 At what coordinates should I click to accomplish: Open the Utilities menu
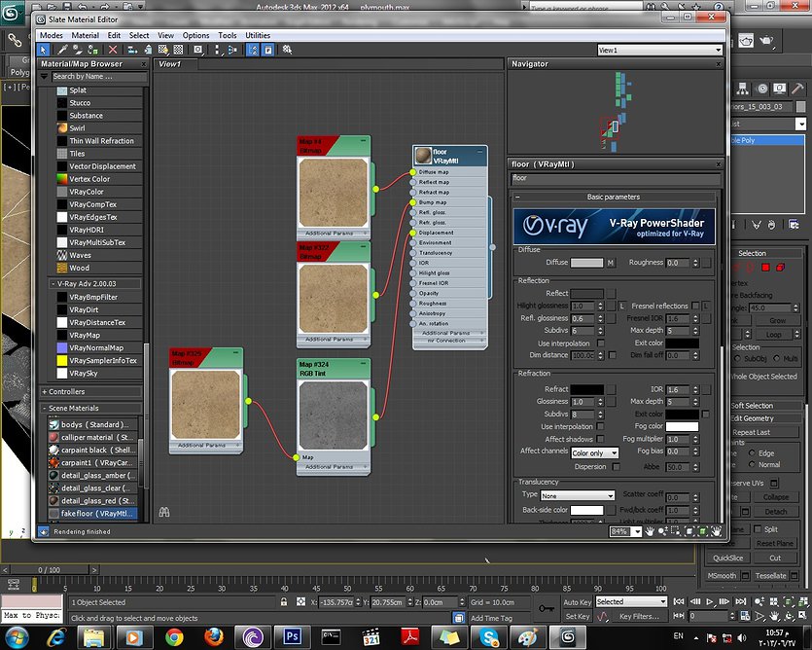(x=258, y=35)
